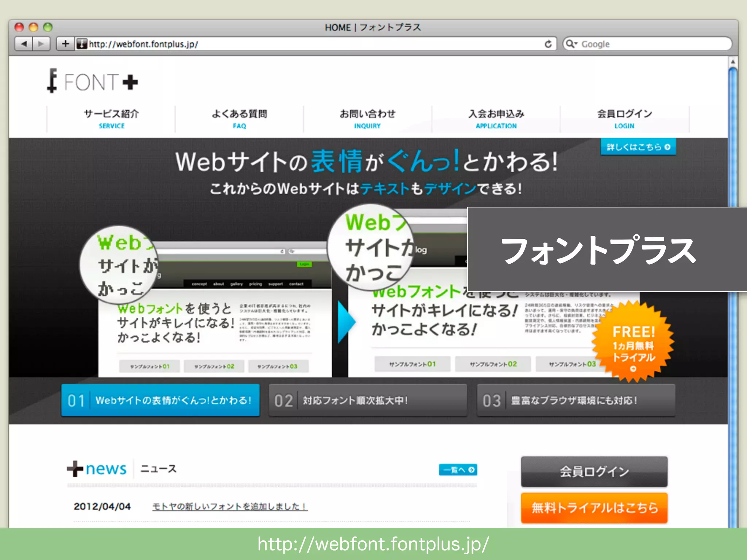Click the 2012/04/04 news date

coord(102,506)
